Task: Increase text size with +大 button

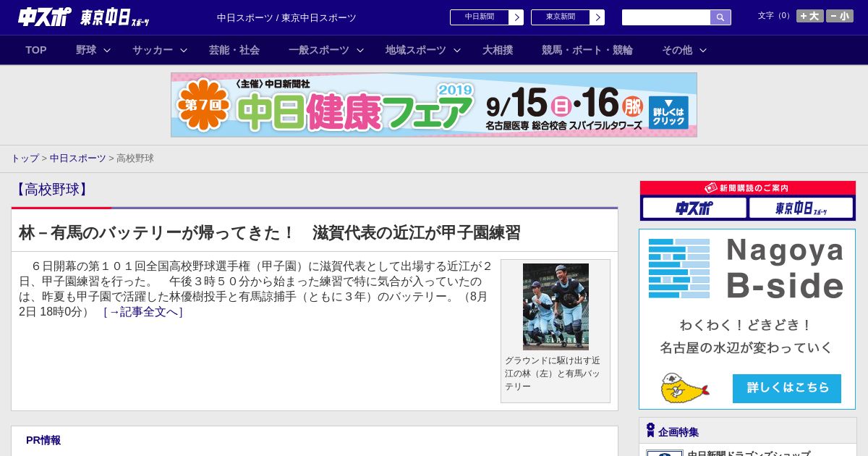Action: pyautogui.click(x=810, y=16)
